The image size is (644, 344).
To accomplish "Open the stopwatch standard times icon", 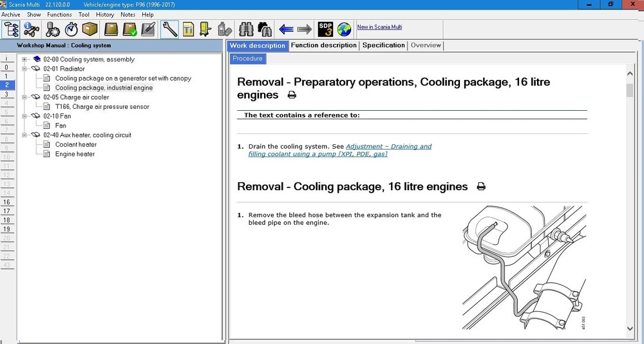I will coord(71,29).
